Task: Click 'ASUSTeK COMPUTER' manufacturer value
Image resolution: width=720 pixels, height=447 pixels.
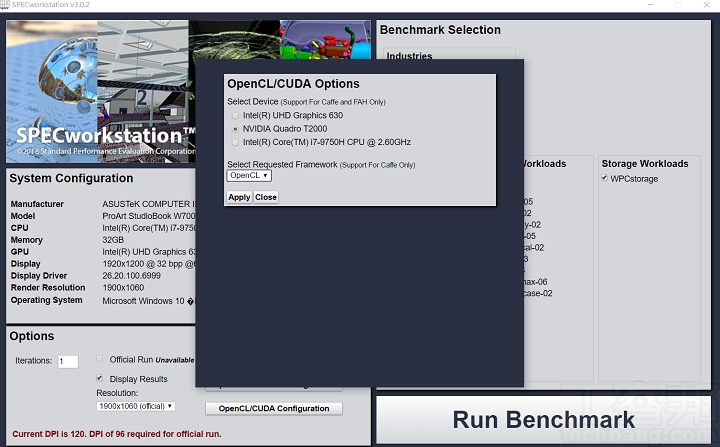Action: point(148,204)
